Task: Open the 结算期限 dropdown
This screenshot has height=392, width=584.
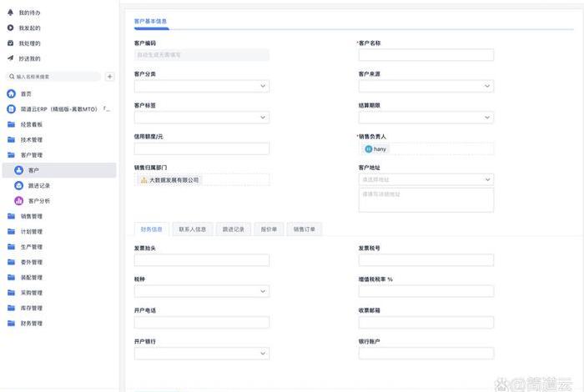Action: pyautogui.click(x=426, y=118)
